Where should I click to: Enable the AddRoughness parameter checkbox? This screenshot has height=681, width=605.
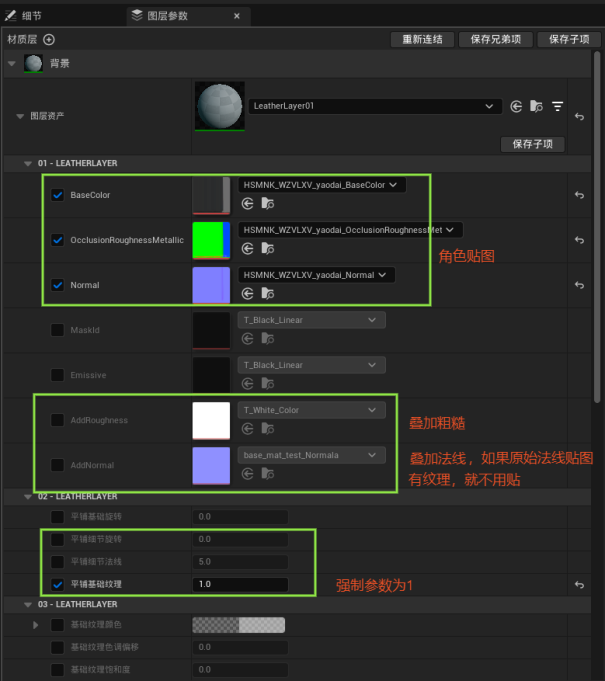[x=57, y=420]
